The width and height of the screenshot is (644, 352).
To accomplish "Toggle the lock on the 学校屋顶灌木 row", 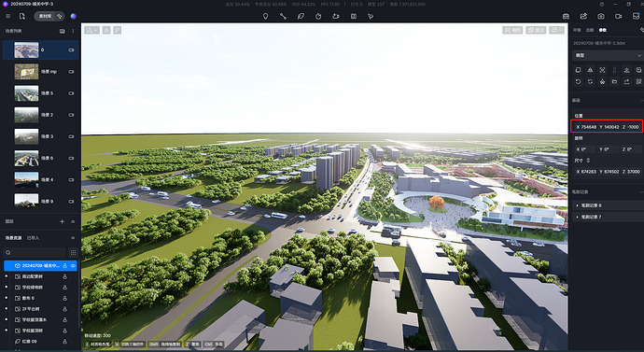I will 65,319.
